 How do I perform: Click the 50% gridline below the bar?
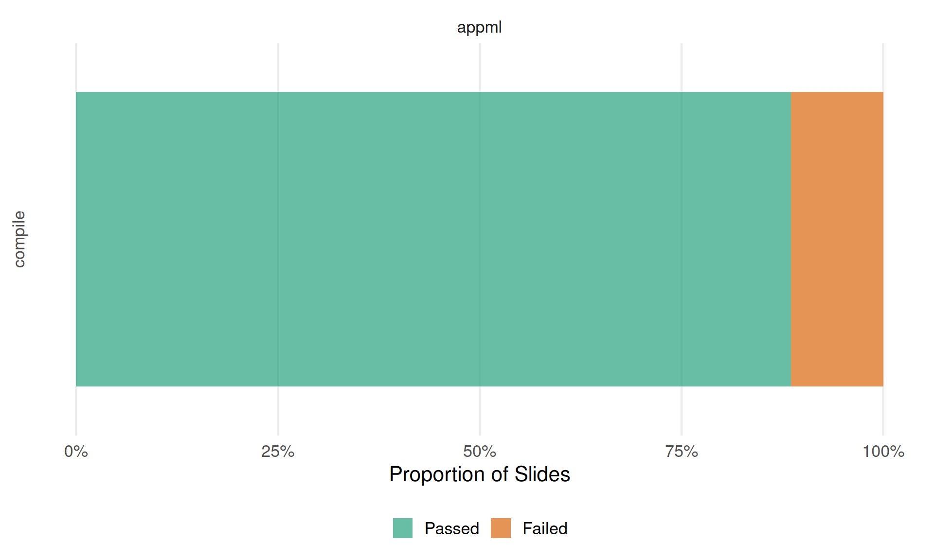pos(480,411)
